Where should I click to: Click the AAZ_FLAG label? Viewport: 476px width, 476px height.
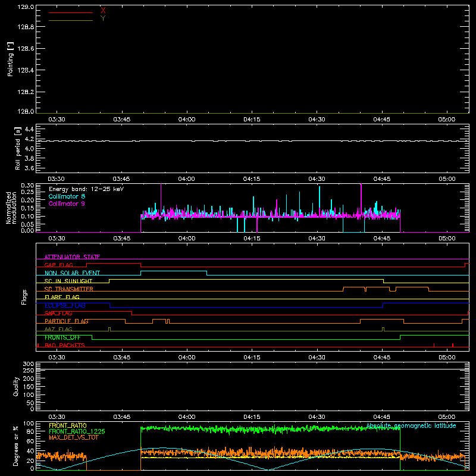pos(58,329)
